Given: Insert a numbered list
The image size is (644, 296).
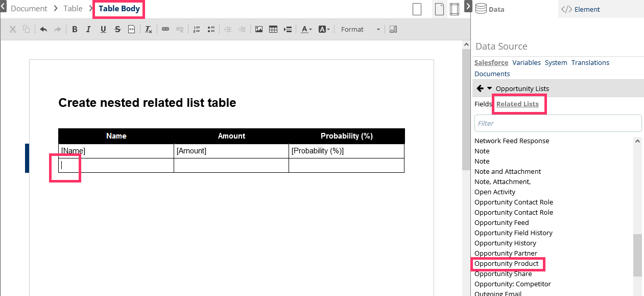Looking at the screenshot, I should click(x=197, y=30).
